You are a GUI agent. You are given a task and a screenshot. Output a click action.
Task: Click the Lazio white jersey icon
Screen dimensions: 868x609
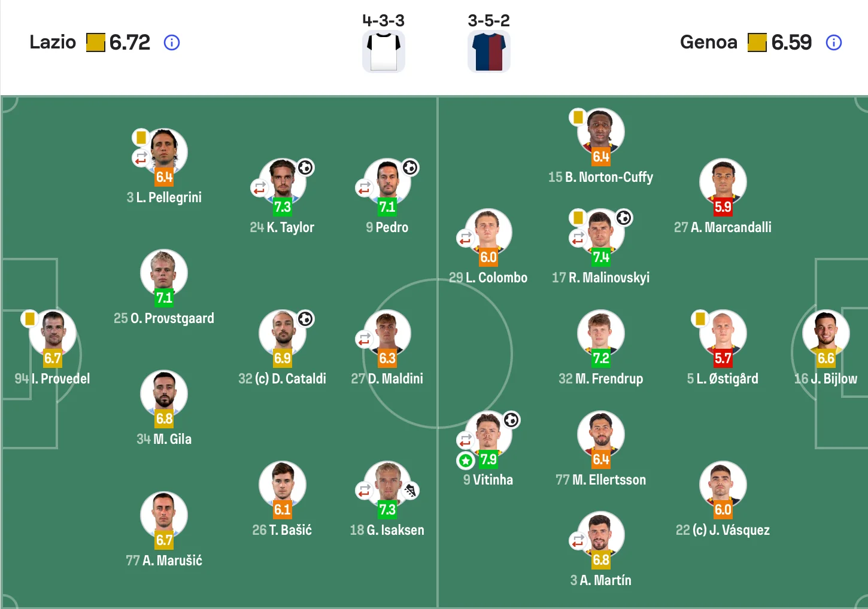[x=384, y=51]
